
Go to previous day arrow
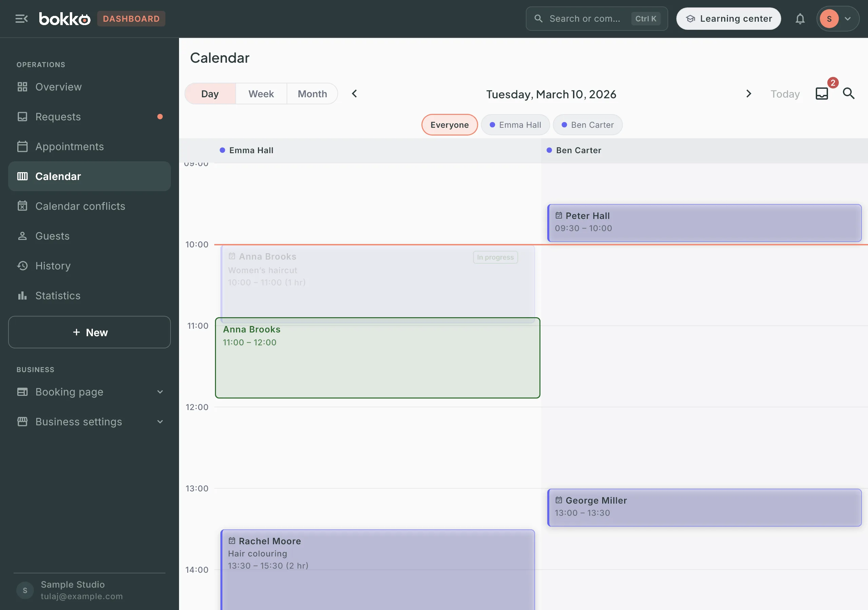coord(354,93)
